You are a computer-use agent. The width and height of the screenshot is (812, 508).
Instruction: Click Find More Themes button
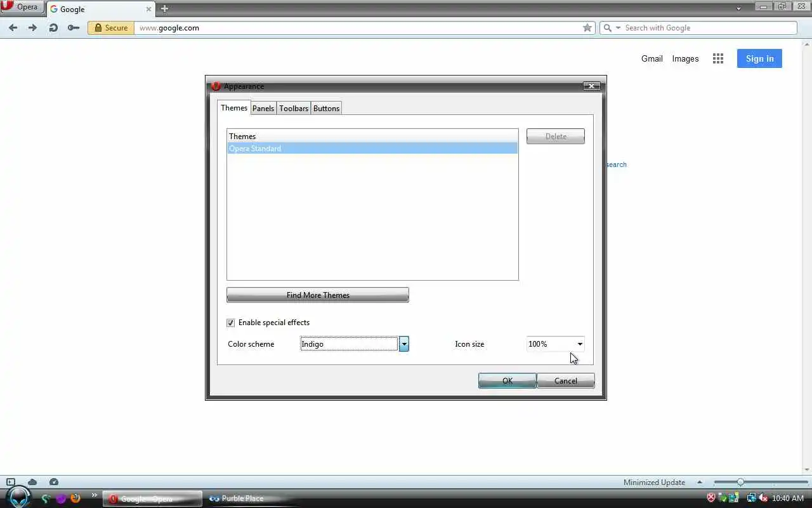tap(318, 295)
